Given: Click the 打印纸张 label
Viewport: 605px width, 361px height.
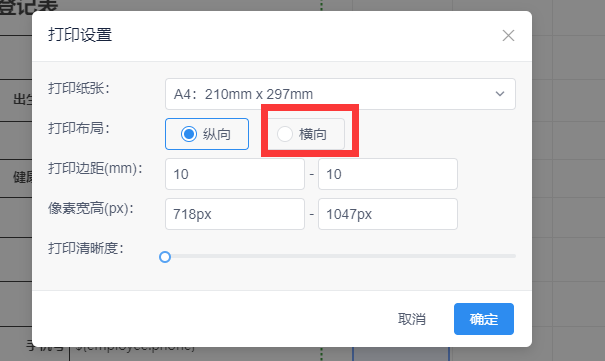Looking at the screenshot, I should pos(79,88).
